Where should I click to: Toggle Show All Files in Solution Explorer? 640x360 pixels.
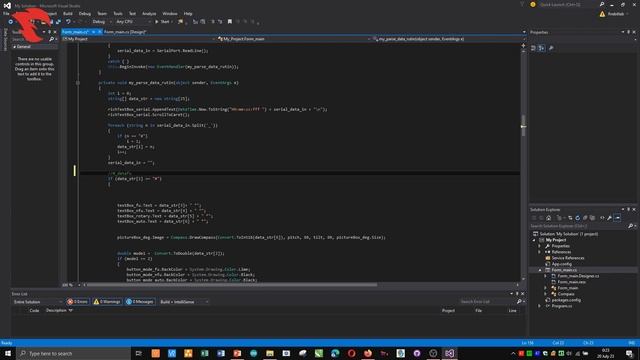pos(592,218)
